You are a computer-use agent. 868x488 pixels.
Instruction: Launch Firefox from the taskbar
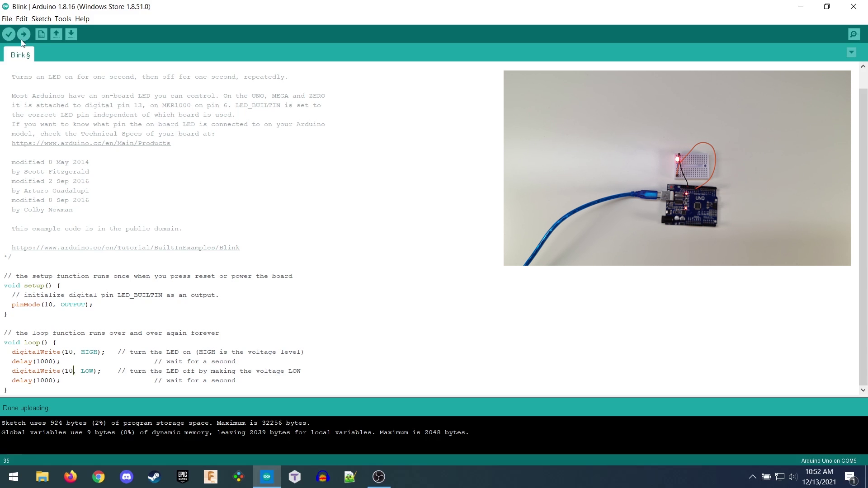(71, 477)
